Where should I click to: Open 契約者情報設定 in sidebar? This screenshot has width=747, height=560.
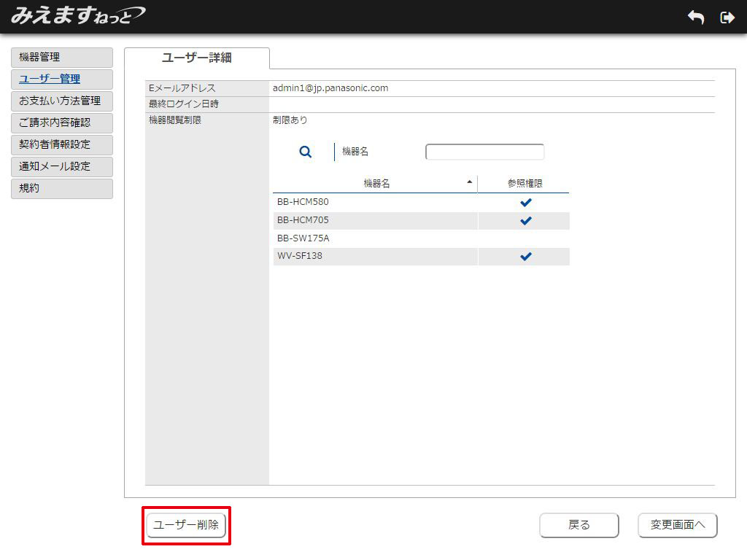coord(62,144)
